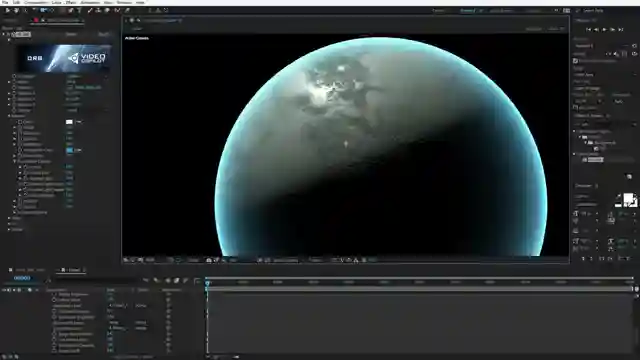The image size is (640, 360).
Task: Click the blue color swatch in effect controls
Action: 69,150
